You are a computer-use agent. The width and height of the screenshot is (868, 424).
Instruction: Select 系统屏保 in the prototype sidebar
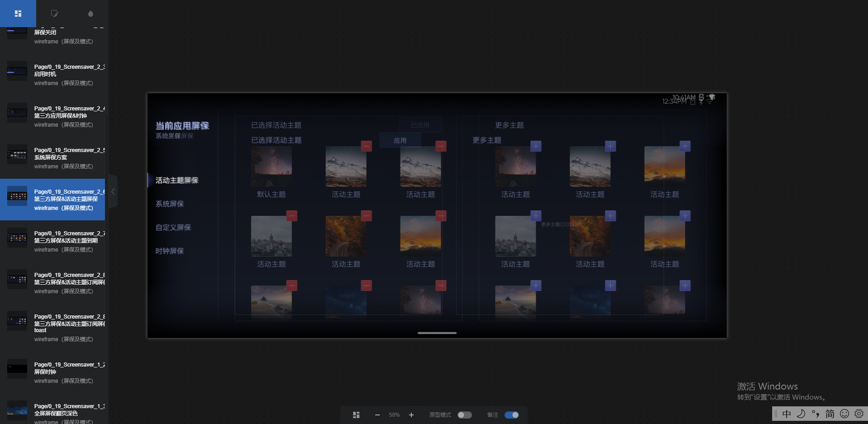coord(170,204)
